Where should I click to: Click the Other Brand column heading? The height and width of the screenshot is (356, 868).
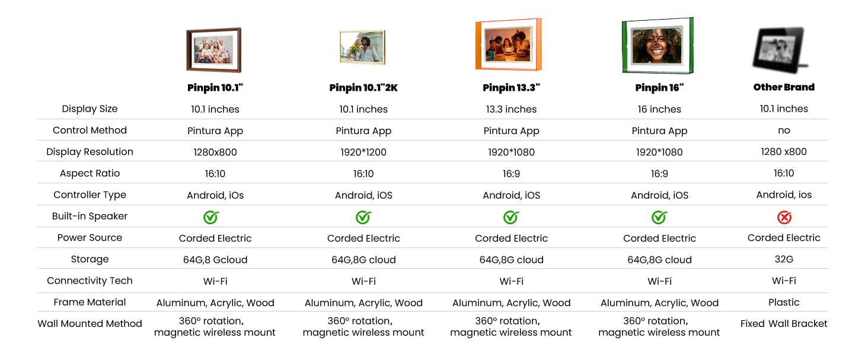click(x=784, y=87)
